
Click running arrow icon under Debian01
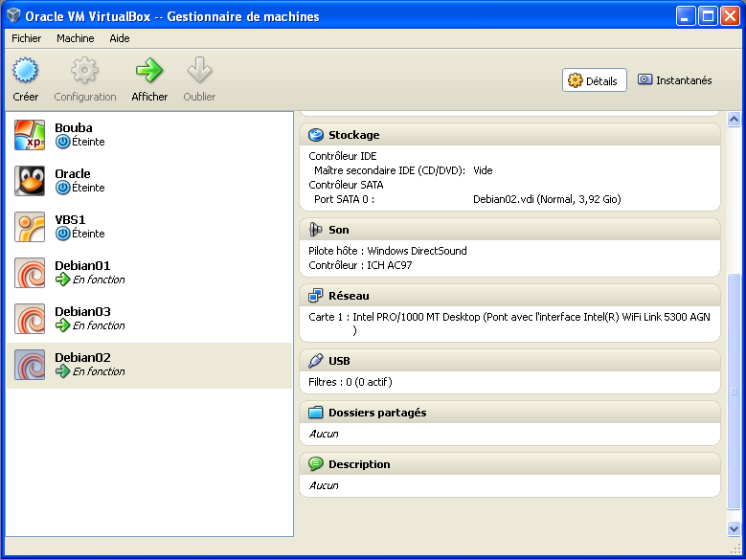[x=62, y=280]
